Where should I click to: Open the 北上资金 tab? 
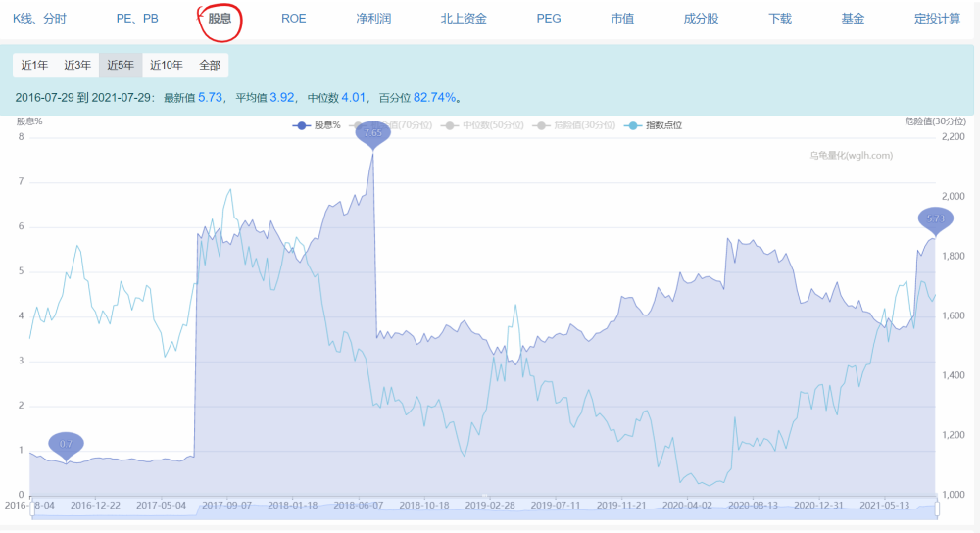464,19
